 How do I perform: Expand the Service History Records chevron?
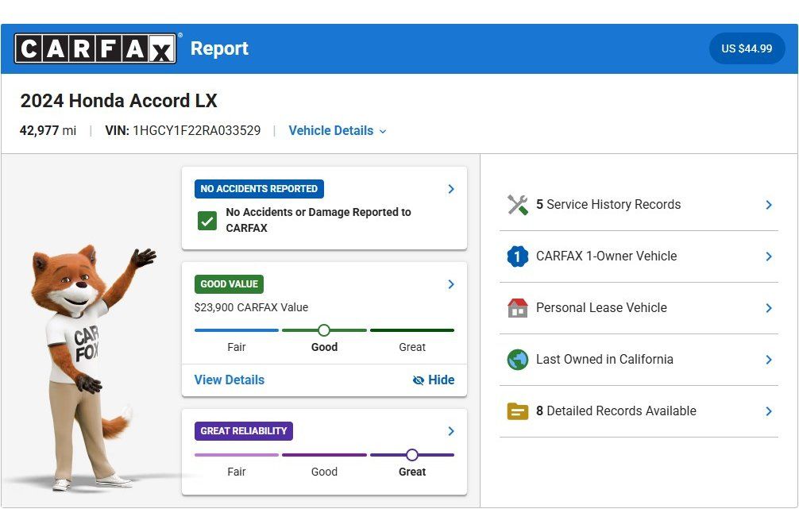coord(769,205)
